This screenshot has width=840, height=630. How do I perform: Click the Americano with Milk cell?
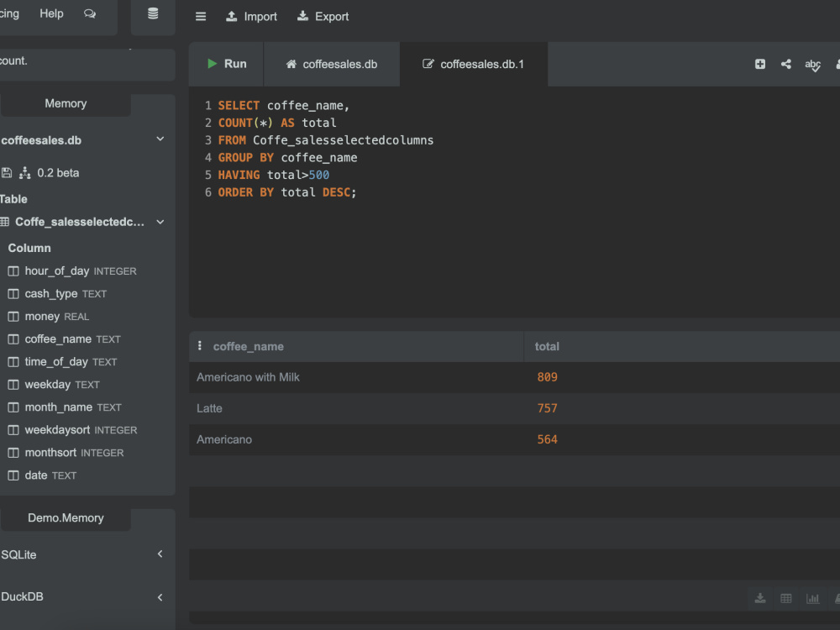(x=248, y=377)
